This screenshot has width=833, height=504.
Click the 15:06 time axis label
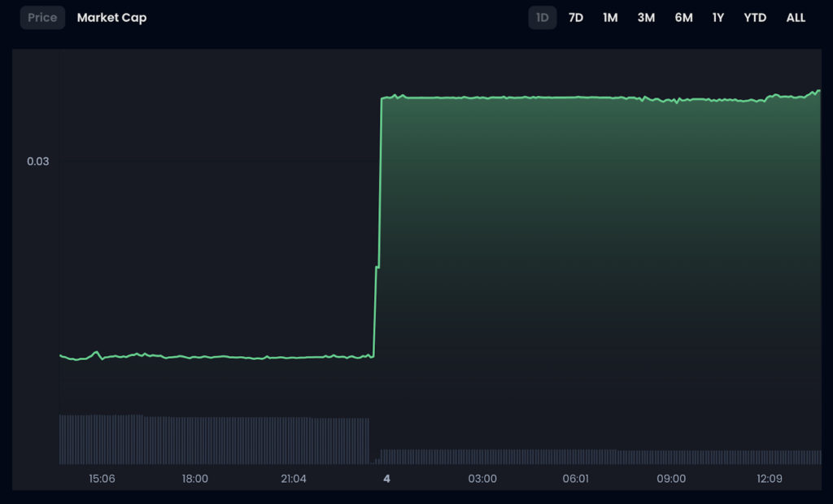[102, 479]
